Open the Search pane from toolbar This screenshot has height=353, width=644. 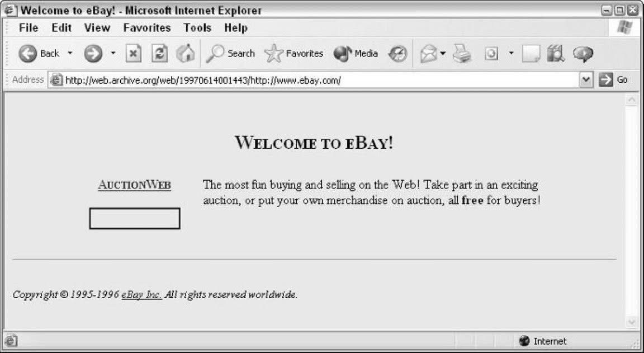(230, 54)
